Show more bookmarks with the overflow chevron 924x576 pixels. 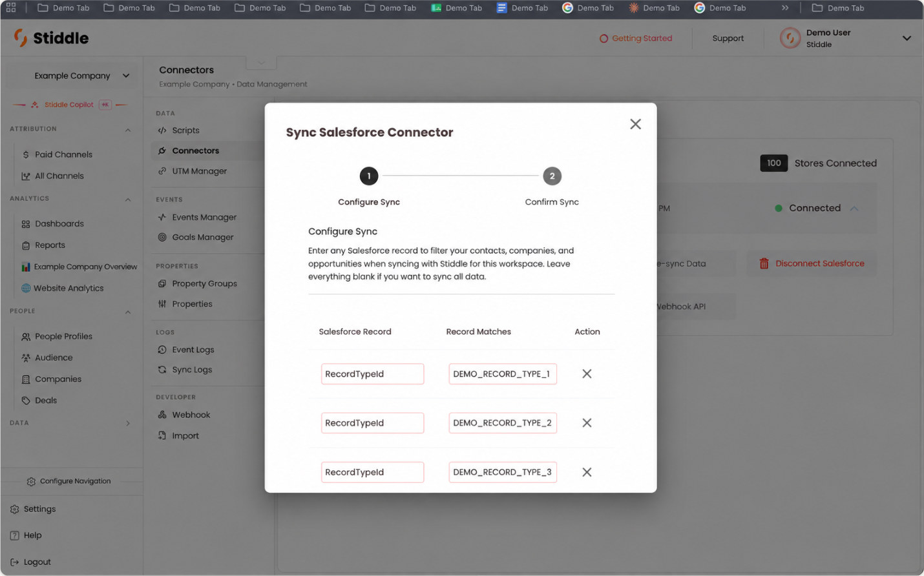point(785,8)
